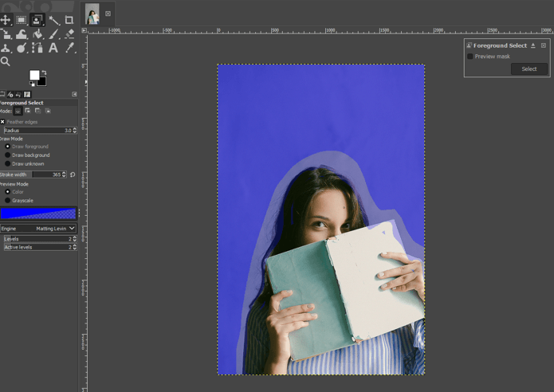Click the black background color swatch
This screenshot has height=392, width=554.
[x=42, y=82]
